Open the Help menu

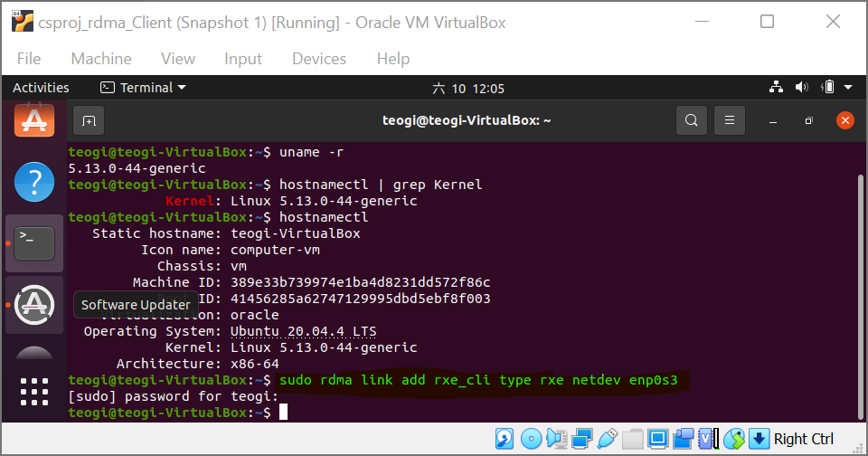click(x=393, y=59)
